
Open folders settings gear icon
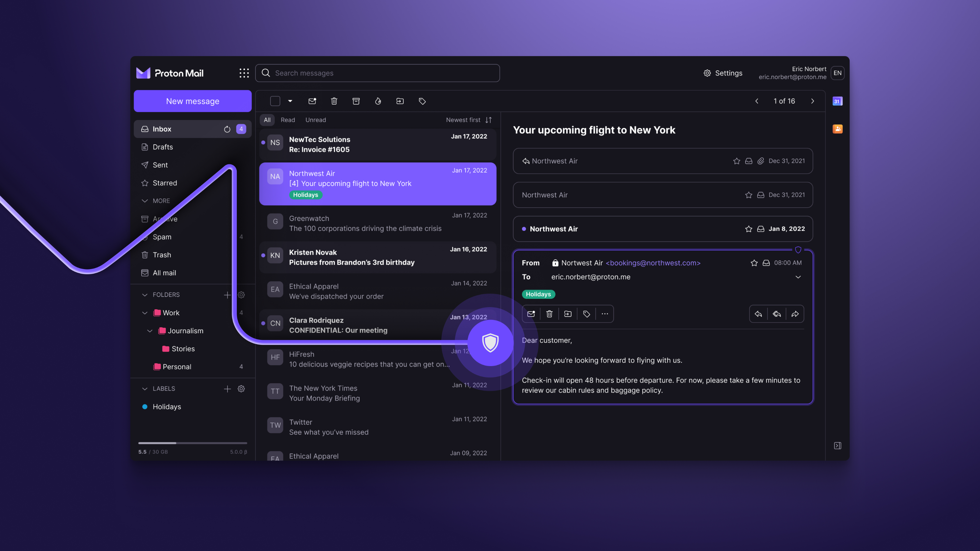[241, 295]
